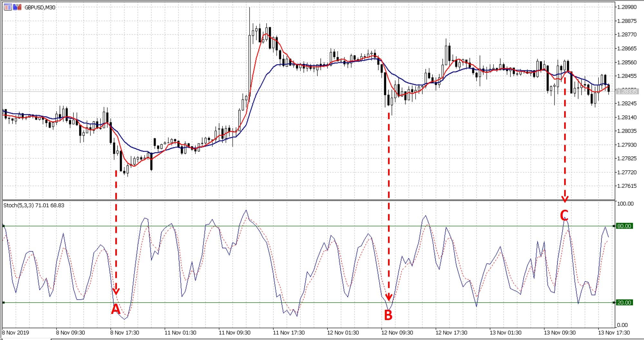This screenshot has width=644, height=340.
Task: Click the 20.00 stochastic level tag
Action: coord(624,302)
